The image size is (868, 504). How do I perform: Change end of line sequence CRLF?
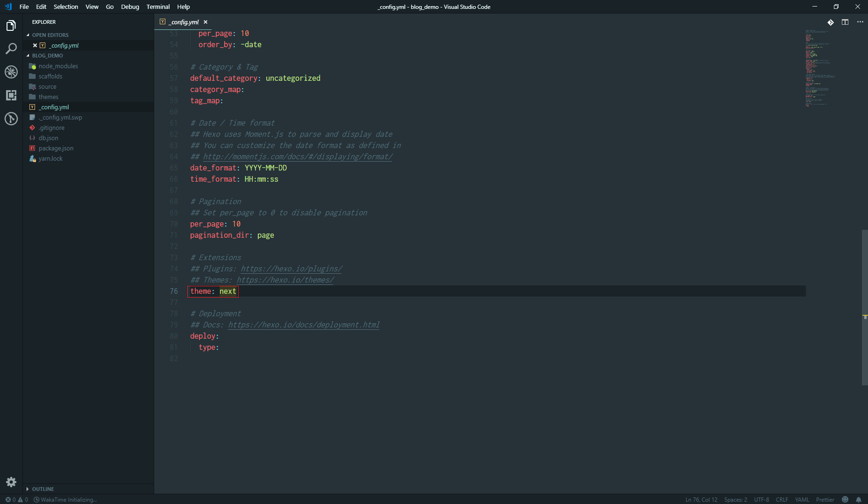coord(782,499)
